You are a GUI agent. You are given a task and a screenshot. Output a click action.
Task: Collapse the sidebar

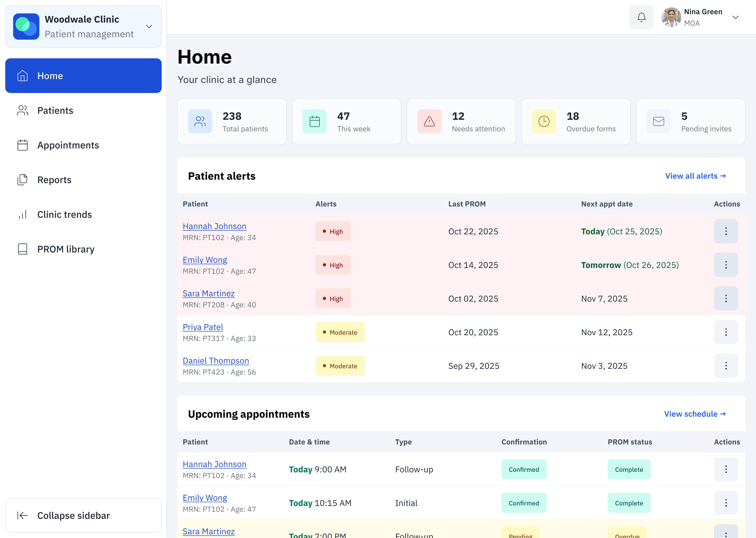[73, 515]
